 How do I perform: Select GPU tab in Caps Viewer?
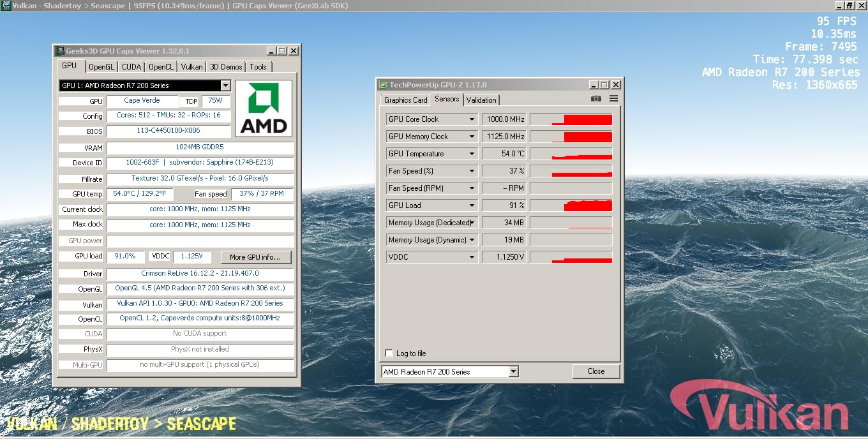70,66
